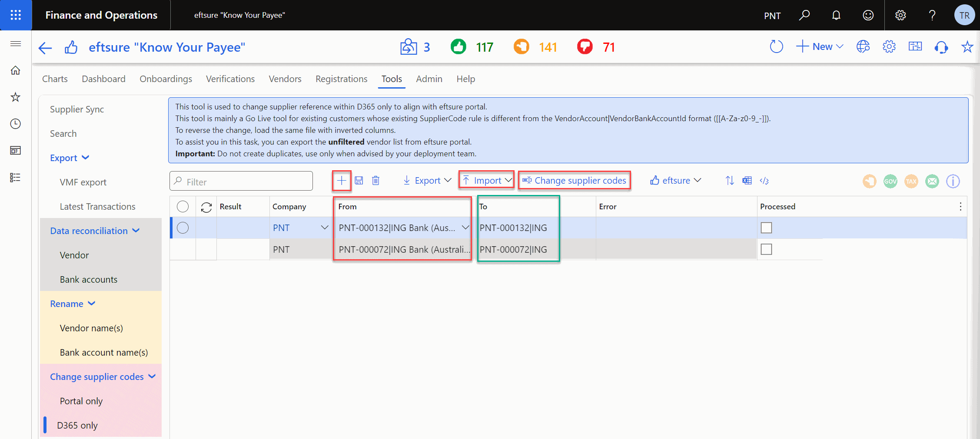
Task: Click the code brackets toolbar icon
Action: coord(764,181)
